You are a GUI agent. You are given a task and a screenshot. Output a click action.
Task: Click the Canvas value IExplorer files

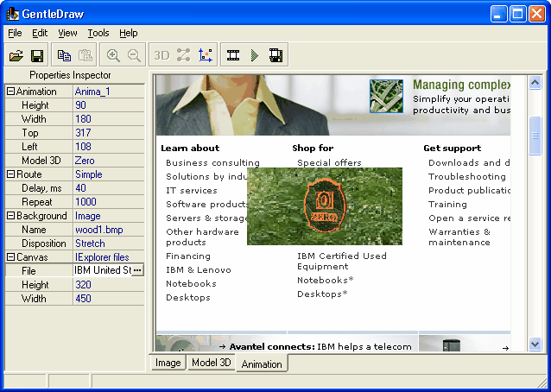coord(102,257)
